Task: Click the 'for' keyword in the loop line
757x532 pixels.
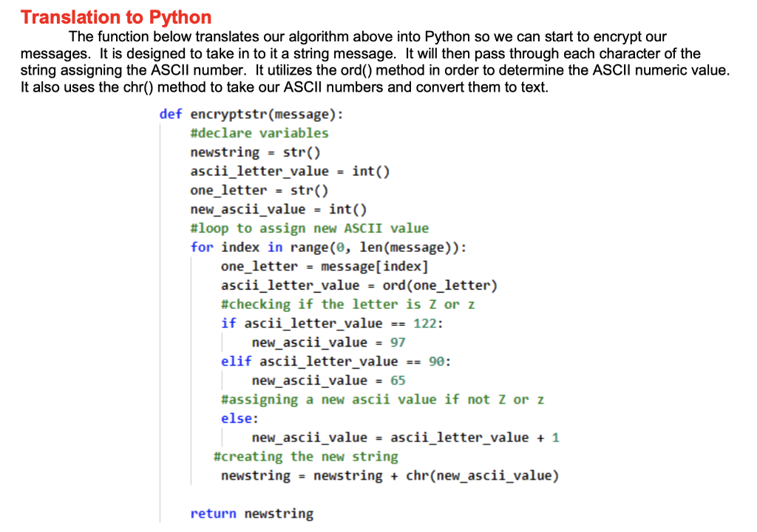Action: pyautogui.click(x=203, y=247)
